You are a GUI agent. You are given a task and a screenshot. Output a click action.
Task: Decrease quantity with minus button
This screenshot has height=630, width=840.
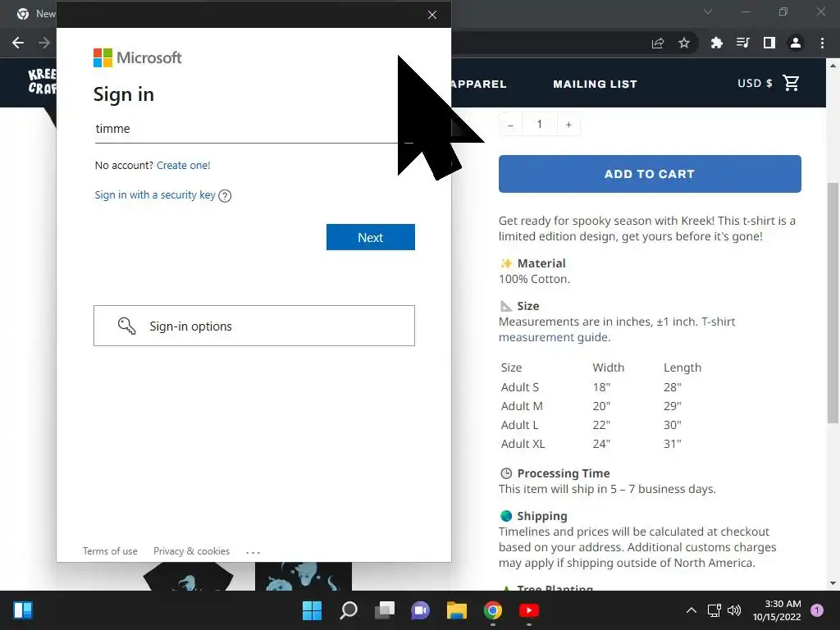(x=510, y=125)
